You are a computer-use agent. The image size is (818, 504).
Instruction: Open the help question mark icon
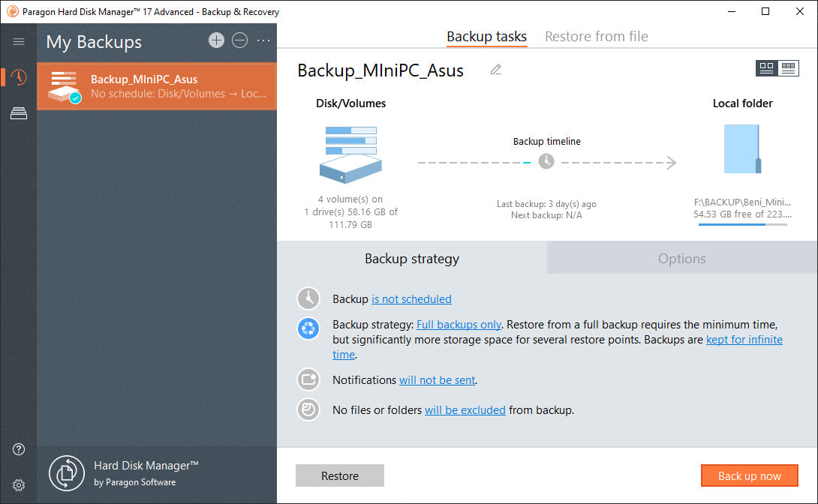[x=19, y=449]
